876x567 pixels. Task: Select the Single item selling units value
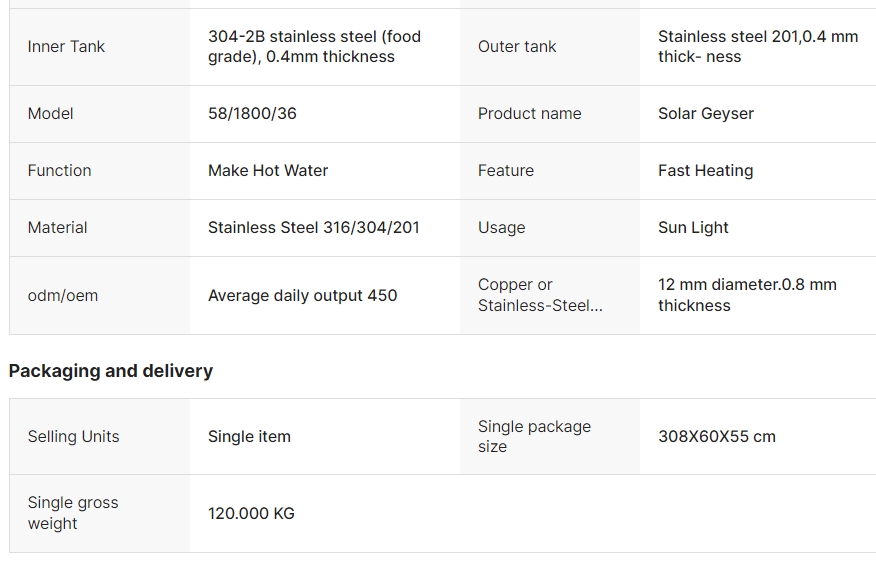(249, 436)
